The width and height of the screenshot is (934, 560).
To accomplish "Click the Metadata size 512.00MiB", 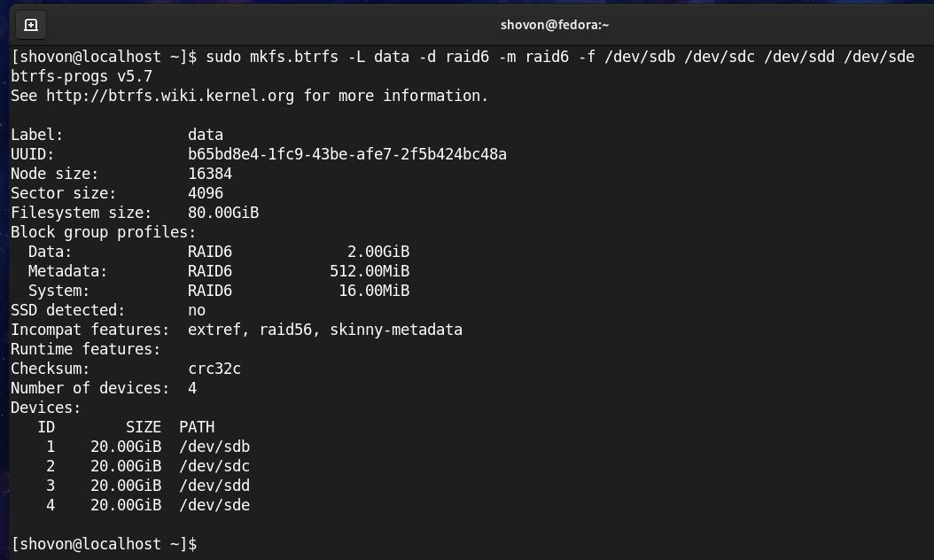I will point(370,271).
